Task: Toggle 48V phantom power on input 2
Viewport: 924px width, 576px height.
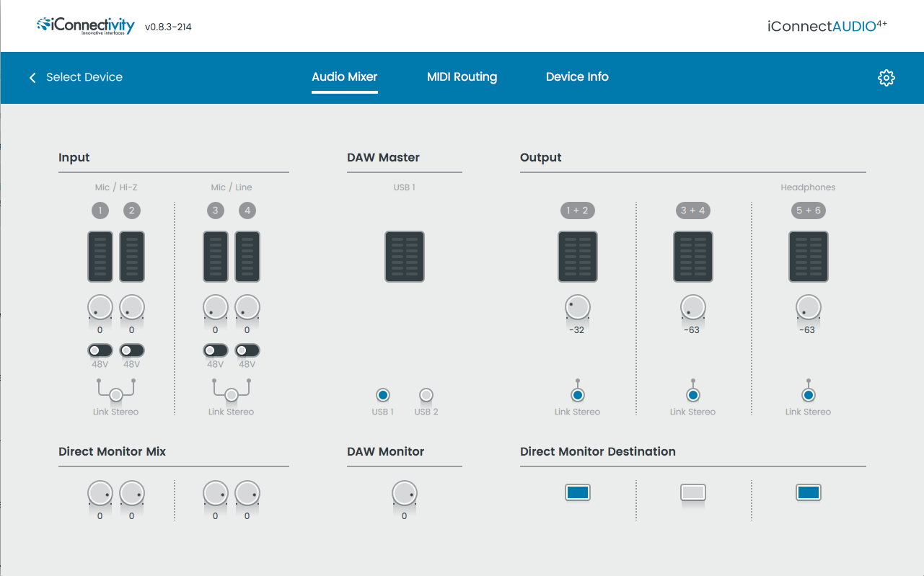Action: coord(131,350)
